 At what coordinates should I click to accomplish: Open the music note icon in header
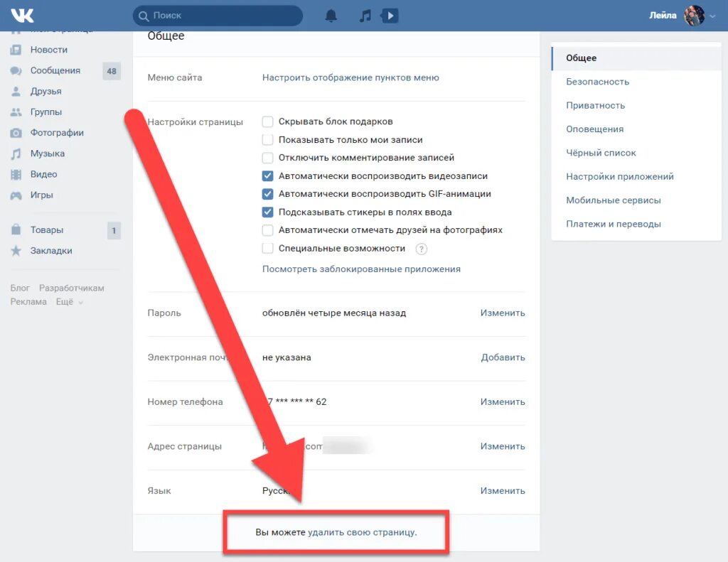tap(365, 16)
